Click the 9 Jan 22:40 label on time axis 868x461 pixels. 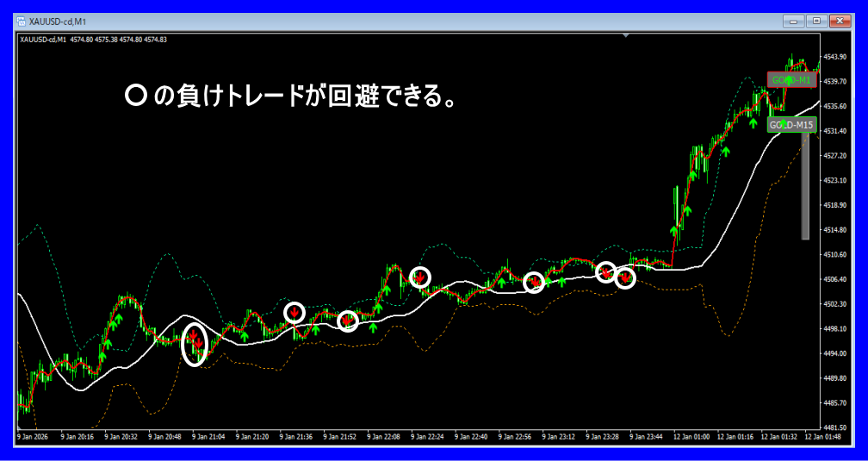tap(472, 437)
